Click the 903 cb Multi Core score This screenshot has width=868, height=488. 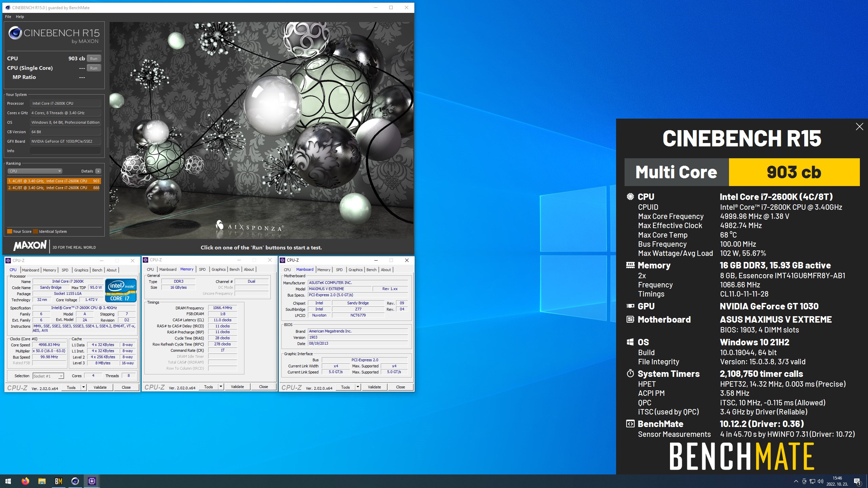[794, 172]
